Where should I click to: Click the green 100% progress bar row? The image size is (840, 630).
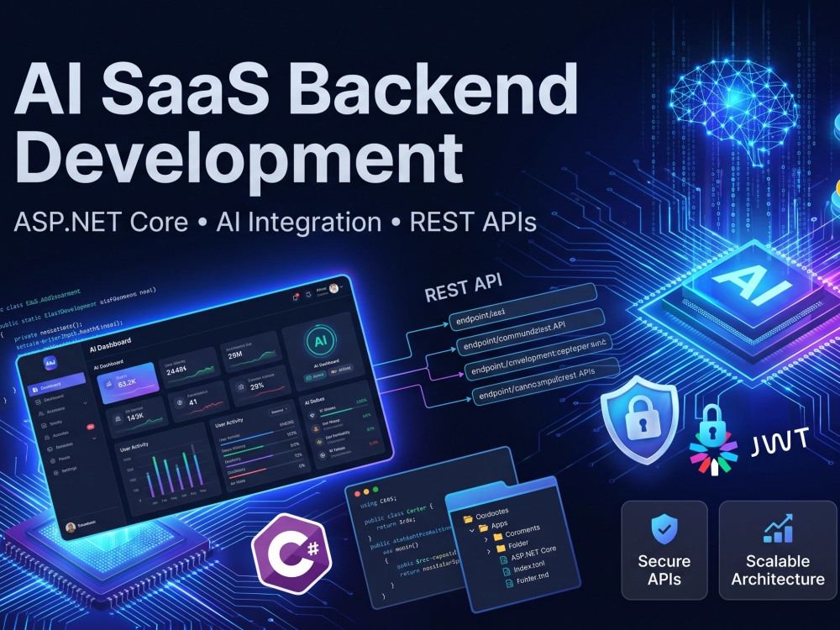[339, 408]
